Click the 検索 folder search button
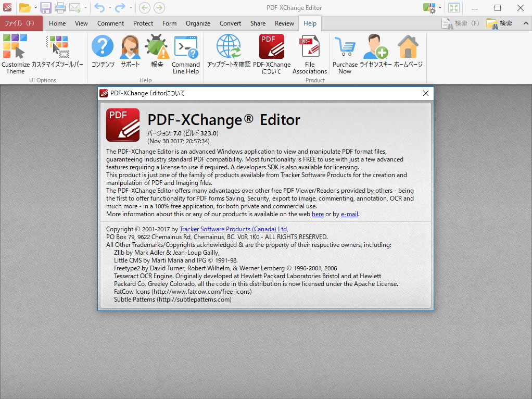The image size is (532, 399). 499,23
